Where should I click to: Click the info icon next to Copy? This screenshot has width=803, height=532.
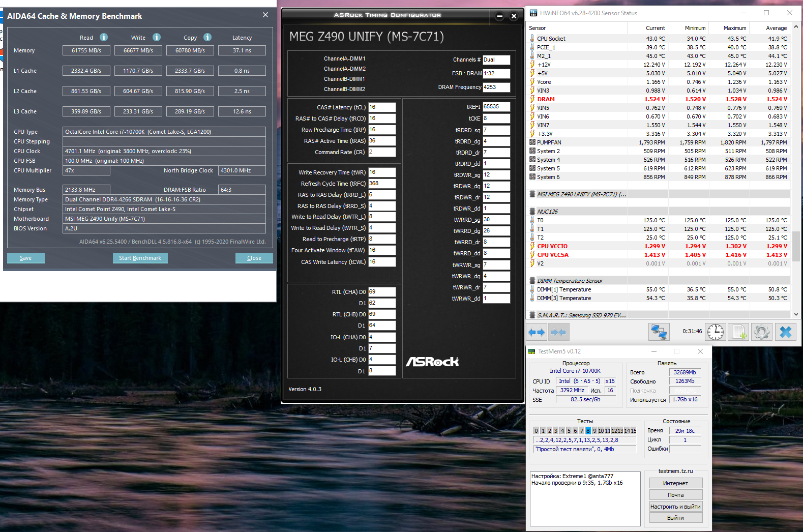coord(207,37)
